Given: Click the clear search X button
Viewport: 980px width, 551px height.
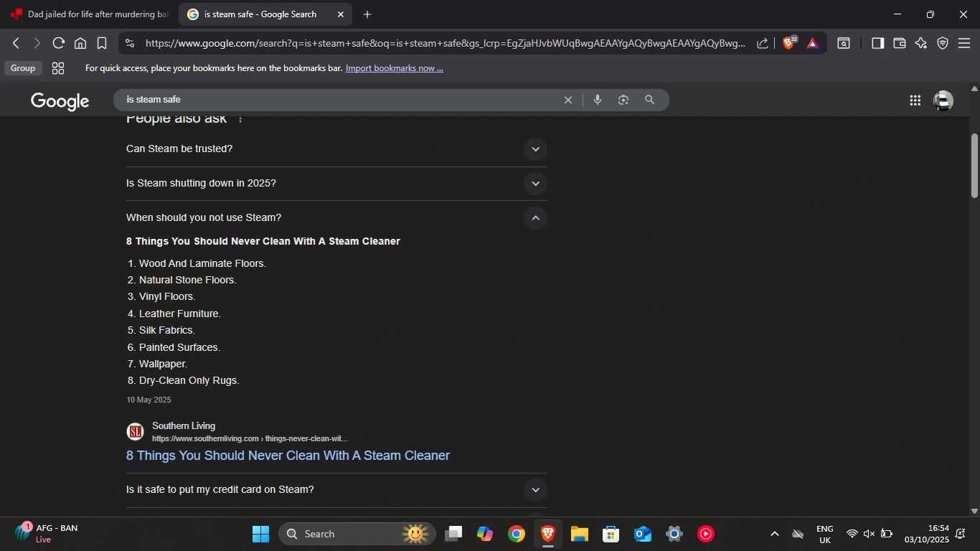Looking at the screenshot, I should pos(568,100).
